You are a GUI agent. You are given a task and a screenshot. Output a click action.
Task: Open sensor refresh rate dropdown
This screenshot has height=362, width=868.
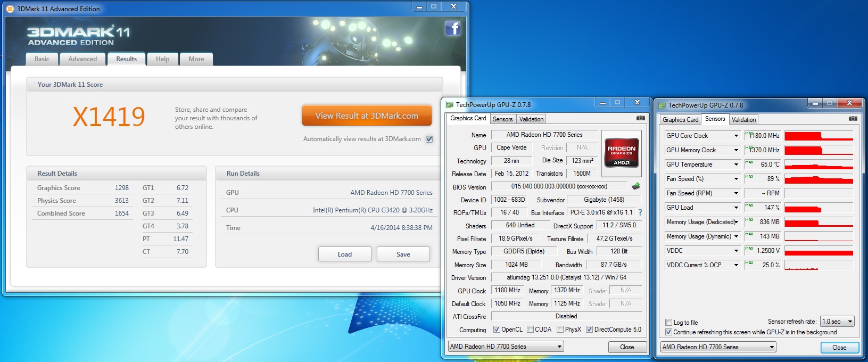point(837,322)
